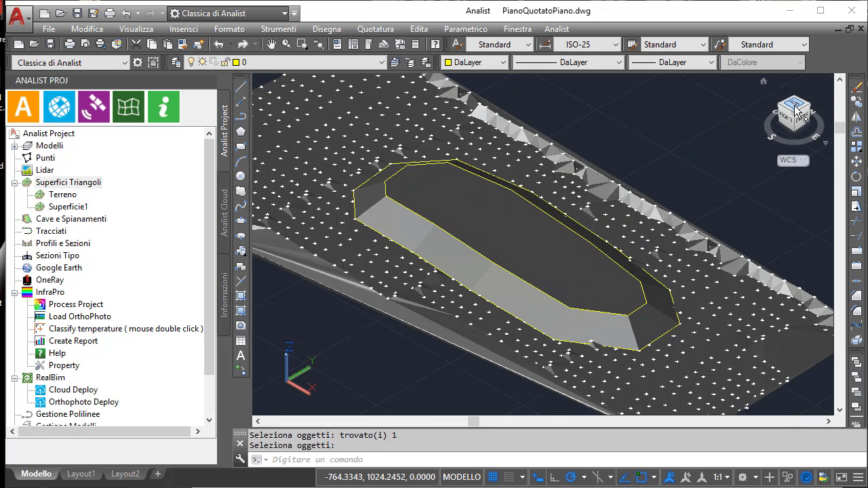Expand the Modelli tree node

pyautogui.click(x=15, y=146)
